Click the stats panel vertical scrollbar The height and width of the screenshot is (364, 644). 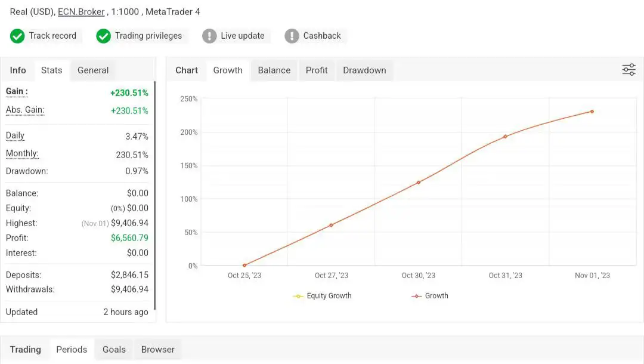pyautogui.click(x=154, y=197)
